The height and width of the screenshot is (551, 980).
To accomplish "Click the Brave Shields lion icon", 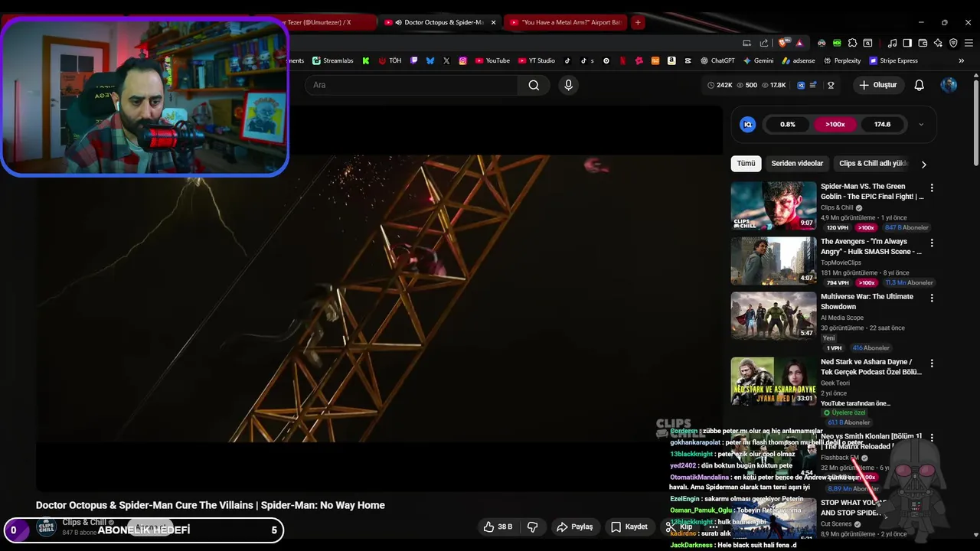I will 782,43.
